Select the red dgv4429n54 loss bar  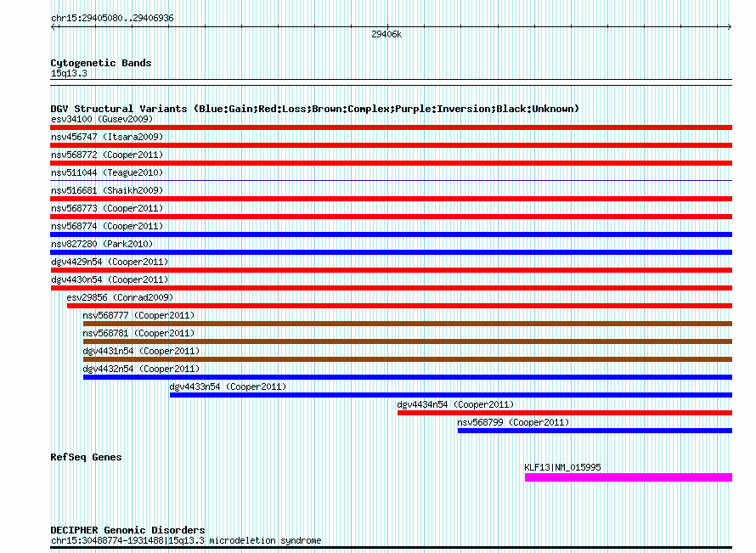[391, 270]
